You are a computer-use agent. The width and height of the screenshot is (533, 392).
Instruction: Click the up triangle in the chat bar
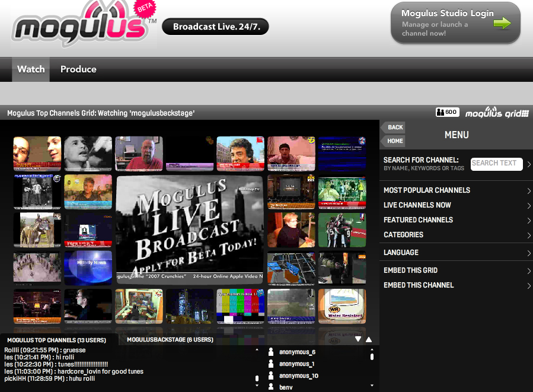tap(369, 340)
